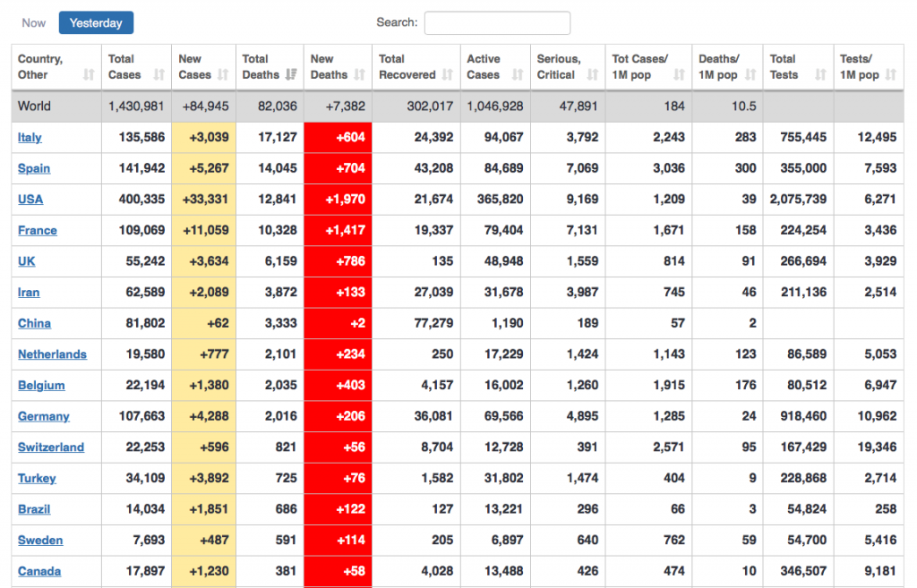Open the Italy country link
917x588 pixels.
click(x=30, y=138)
